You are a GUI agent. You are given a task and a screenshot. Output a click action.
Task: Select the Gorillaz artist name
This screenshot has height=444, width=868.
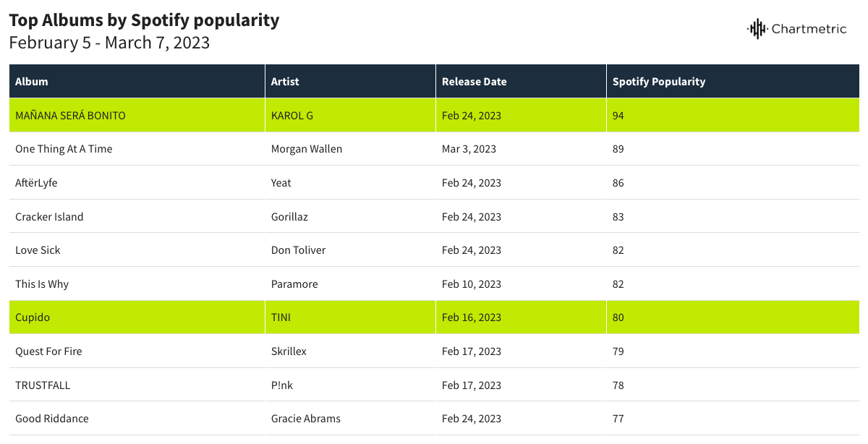[x=289, y=217]
